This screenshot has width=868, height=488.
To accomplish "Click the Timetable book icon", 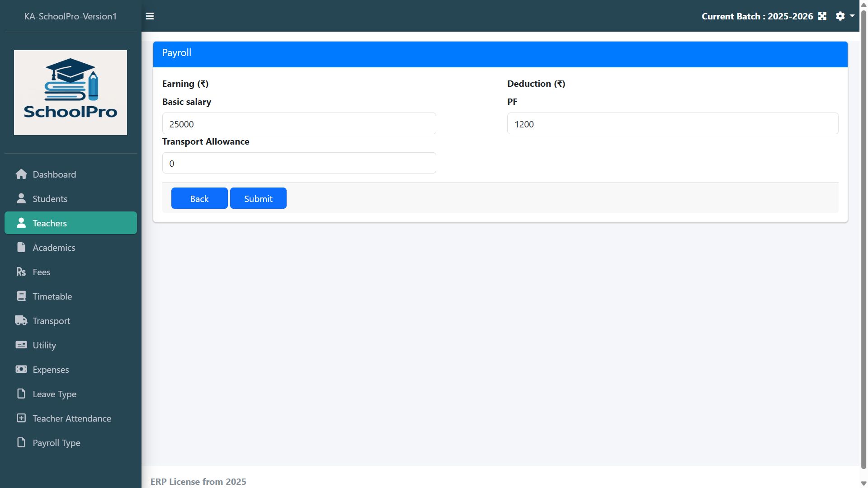I will (21, 296).
